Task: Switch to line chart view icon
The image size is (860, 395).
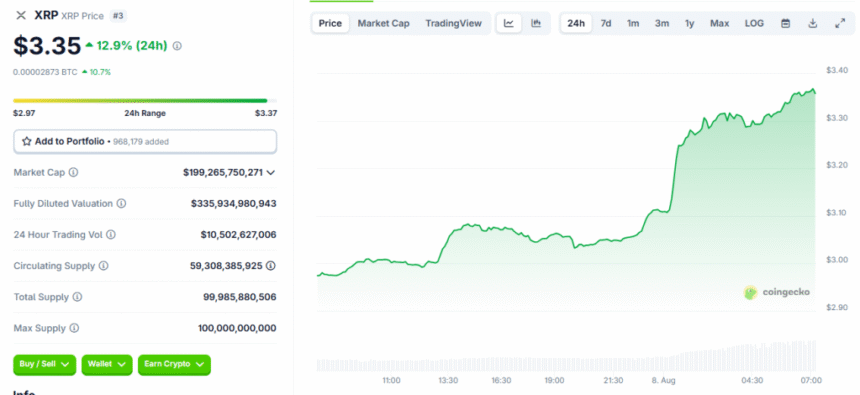Action: [509, 24]
